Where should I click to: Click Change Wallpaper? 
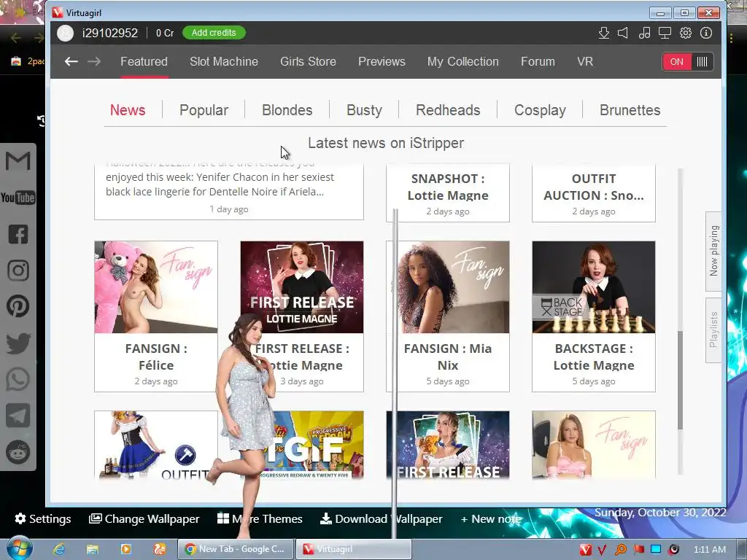tap(144, 518)
